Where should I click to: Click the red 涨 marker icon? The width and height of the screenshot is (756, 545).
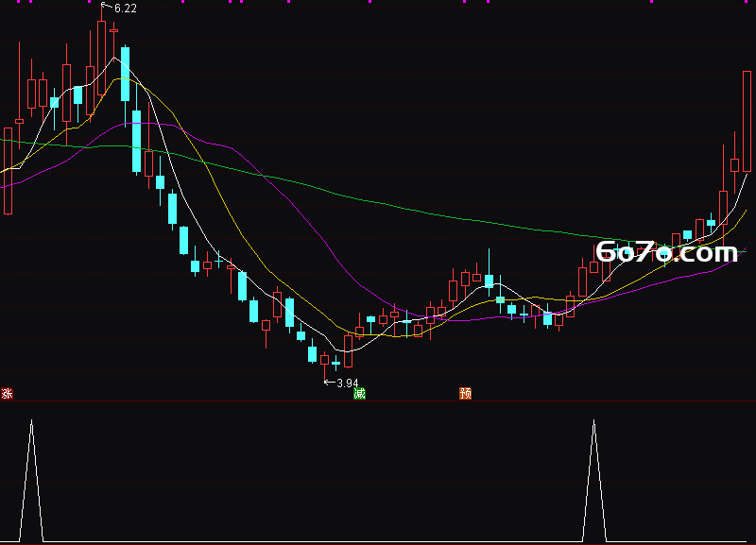click(7, 393)
